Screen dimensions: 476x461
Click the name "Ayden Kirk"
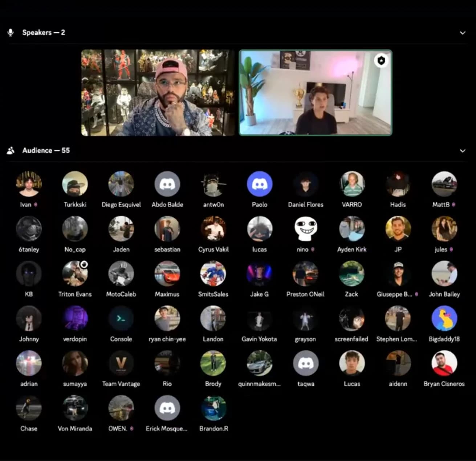coord(352,249)
